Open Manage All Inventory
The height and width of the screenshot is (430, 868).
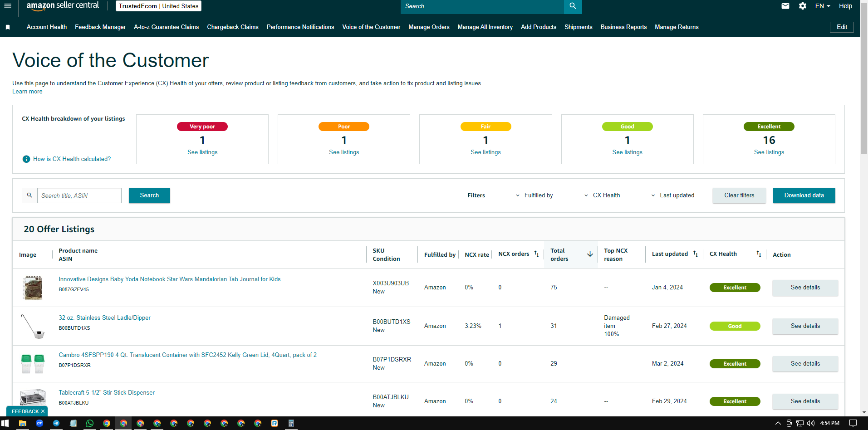(x=485, y=27)
